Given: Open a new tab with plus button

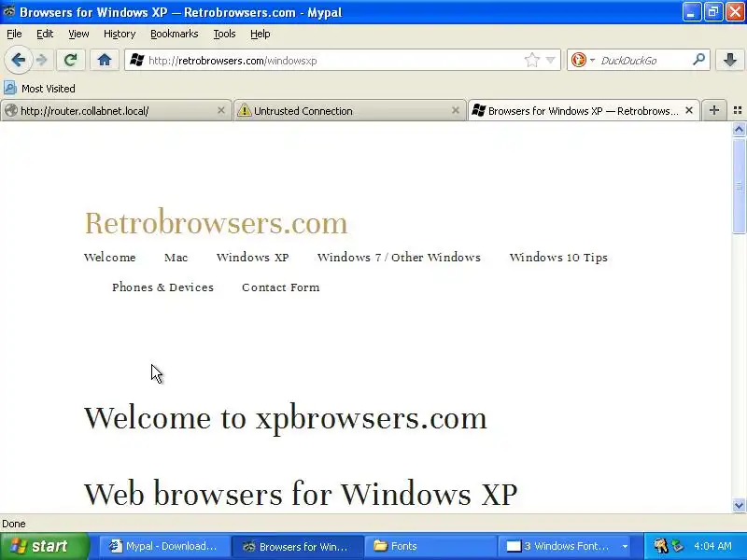Looking at the screenshot, I should pos(714,110).
